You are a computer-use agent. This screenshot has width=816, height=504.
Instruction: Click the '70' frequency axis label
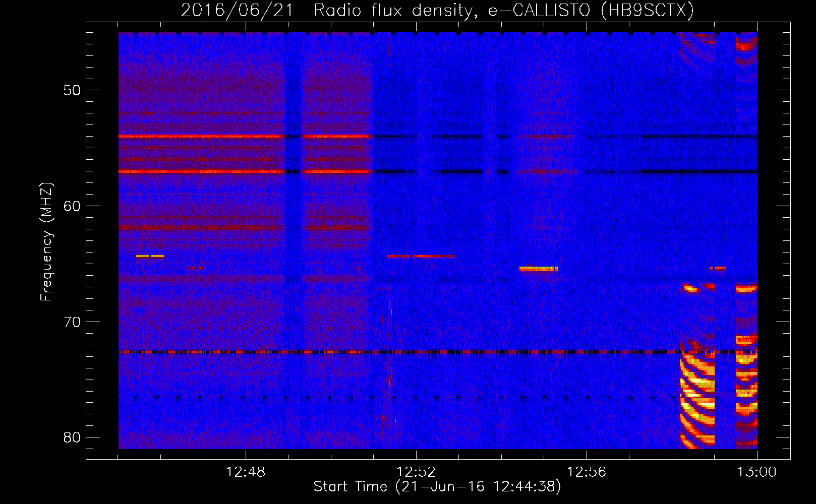point(72,322)
